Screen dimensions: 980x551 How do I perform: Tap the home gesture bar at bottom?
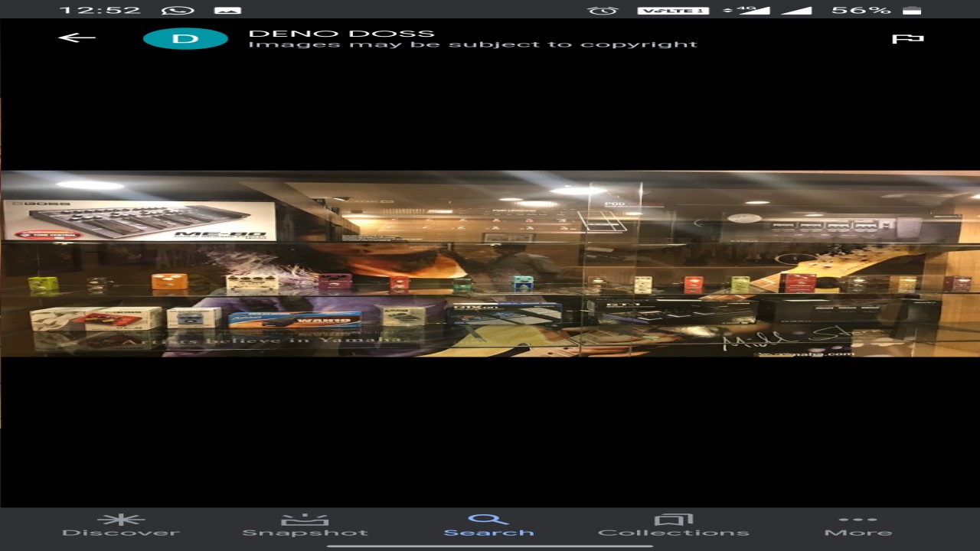pos(490,546)
